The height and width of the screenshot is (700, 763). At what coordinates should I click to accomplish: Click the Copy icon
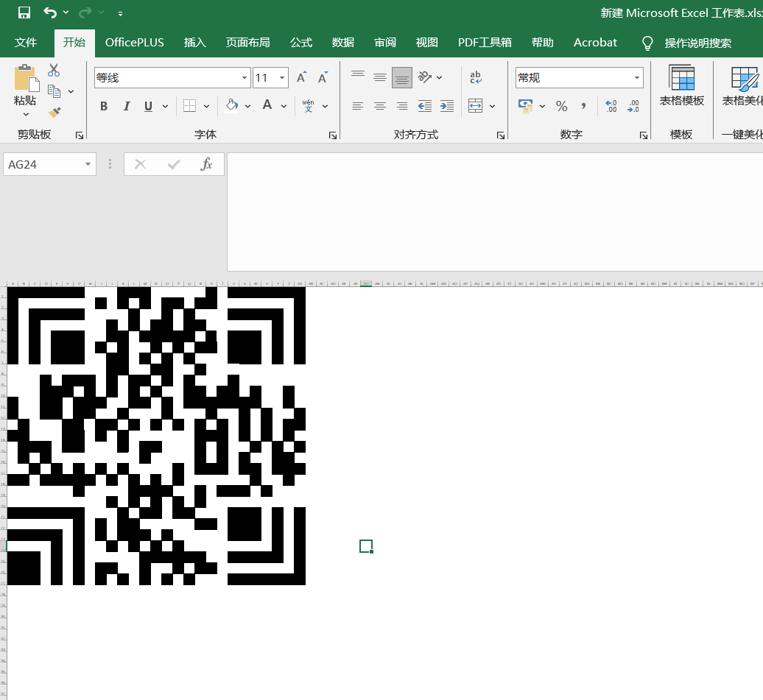click(x=54, y=91)
